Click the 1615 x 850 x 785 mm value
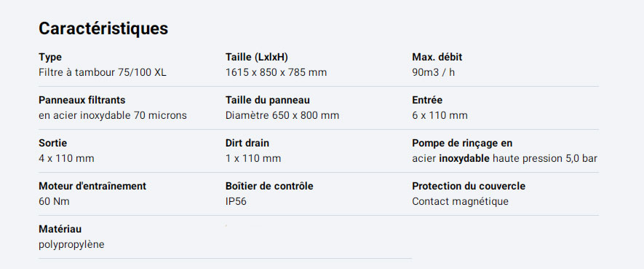The width and height of the screenshot is (644, 269). tap(276, 73)
